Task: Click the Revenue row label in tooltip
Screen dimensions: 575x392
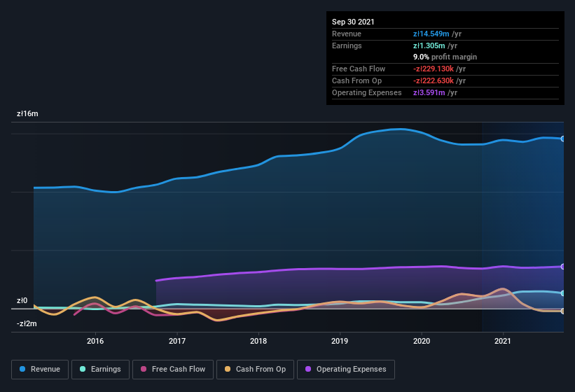Action: click(x=347, y=34)
